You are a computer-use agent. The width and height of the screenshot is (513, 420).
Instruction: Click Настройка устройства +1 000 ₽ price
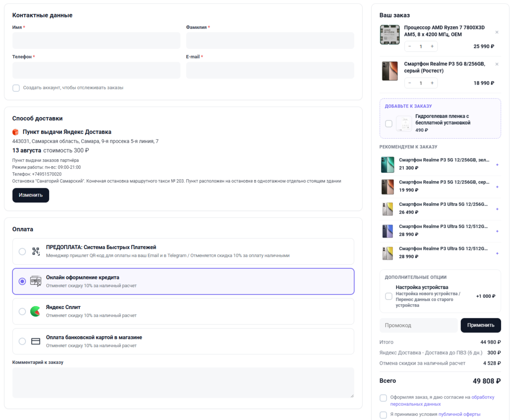pos(486,296)
